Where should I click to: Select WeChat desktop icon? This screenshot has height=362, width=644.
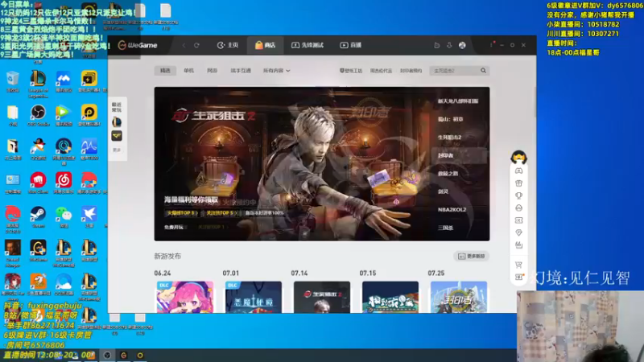click(x=64, y=216)
